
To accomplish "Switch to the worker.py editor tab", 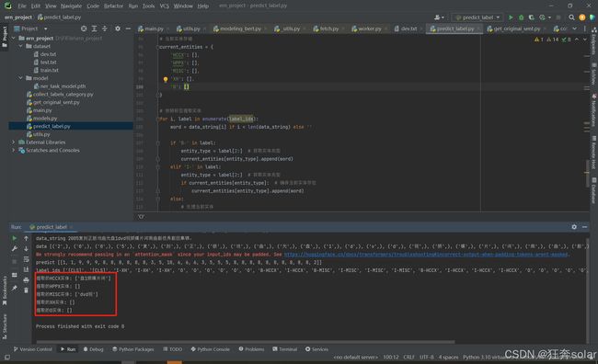I will pyautogui.click(x=366, y=28).
